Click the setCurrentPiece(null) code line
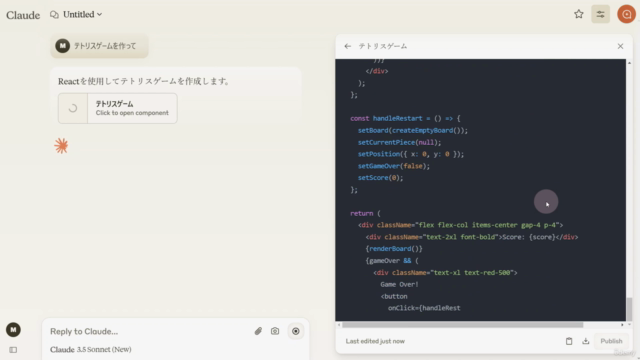 [x=399, y=142]
